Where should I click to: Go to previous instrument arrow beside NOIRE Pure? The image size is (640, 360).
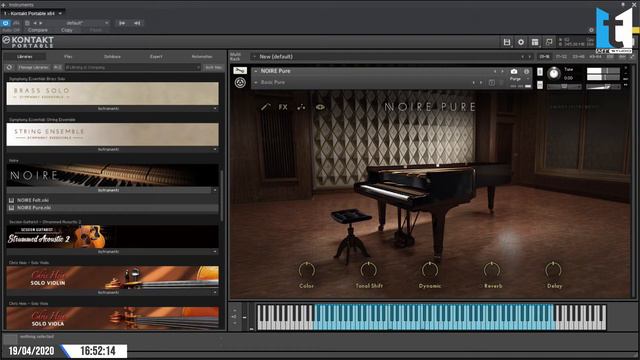coord(495,71)
